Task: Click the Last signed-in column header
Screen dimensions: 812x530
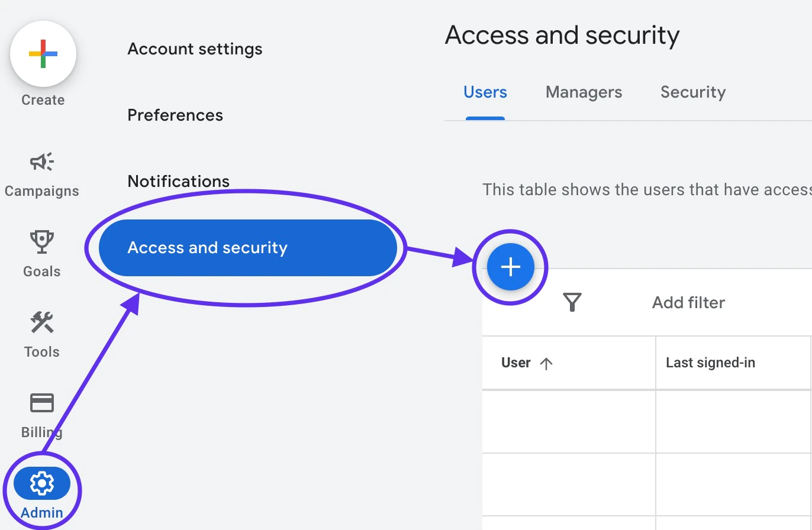Action: point(710,363)
